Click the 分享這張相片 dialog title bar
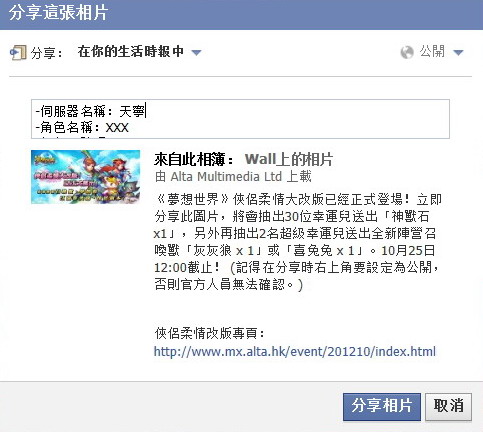The image size is (483, 432). tap(241, 15)
